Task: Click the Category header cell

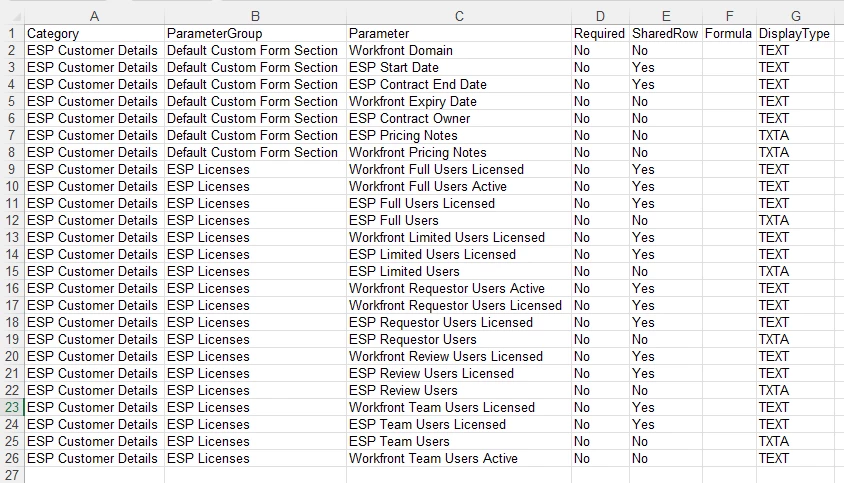Action: pyautogui.click(x=94, y=33)
